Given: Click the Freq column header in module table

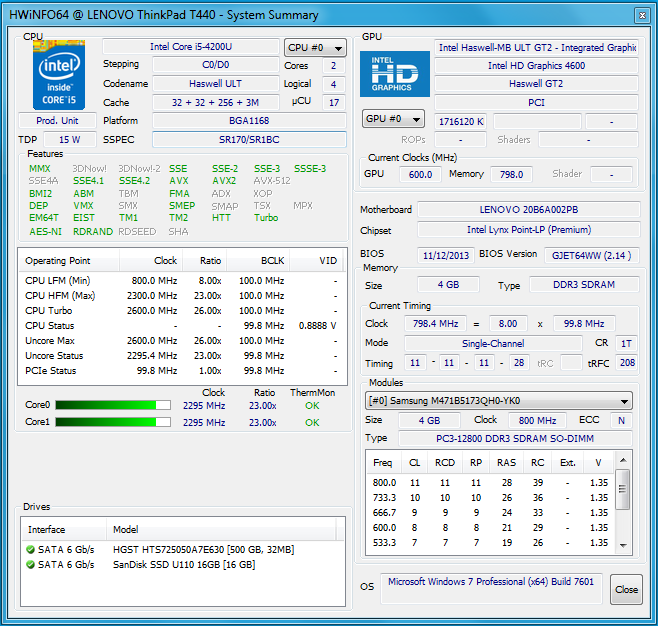Looking at the screenshot, I should [x=384, y=462].
